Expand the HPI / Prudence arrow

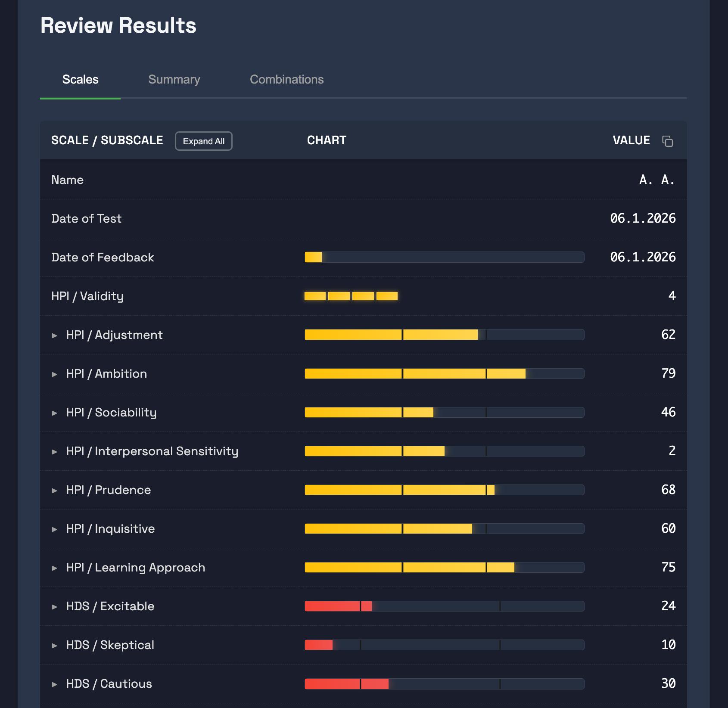55,491
